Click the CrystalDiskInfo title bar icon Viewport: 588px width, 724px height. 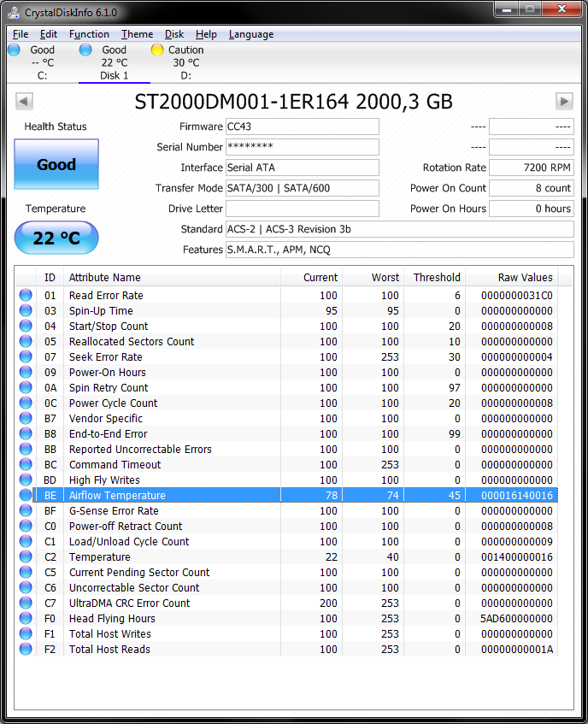tap(15, 13)
